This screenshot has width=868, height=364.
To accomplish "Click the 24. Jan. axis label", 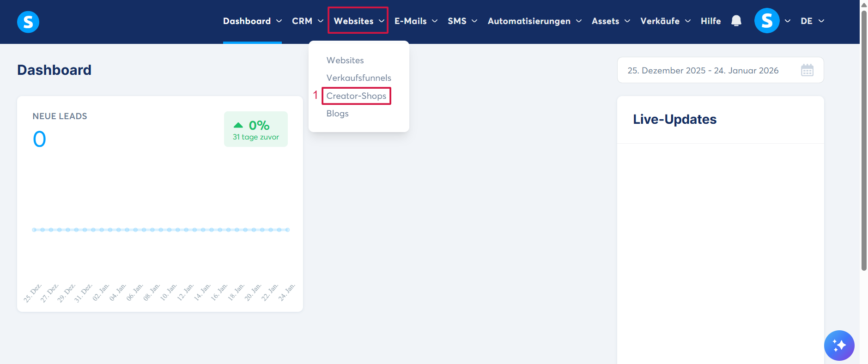I will pos(286,292).
